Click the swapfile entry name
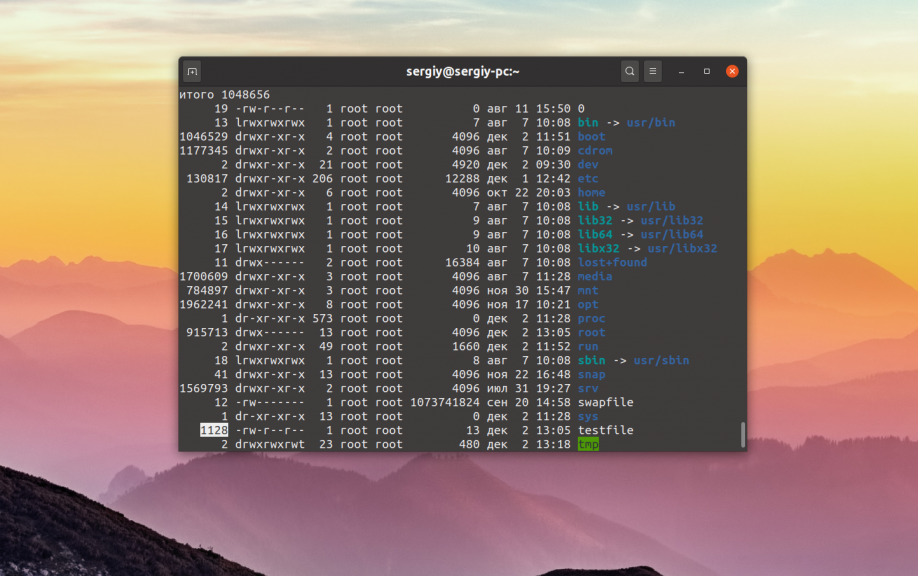 click(605, 402)
